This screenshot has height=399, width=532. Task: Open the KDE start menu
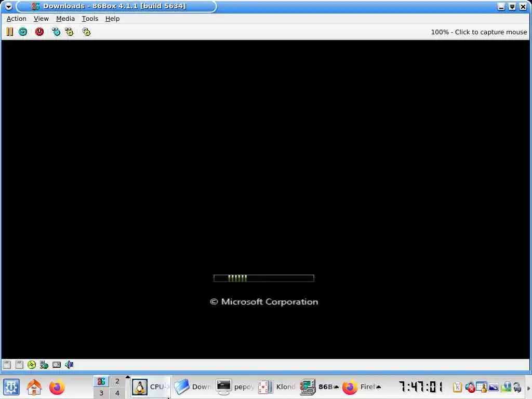click(x=11, y=387)
